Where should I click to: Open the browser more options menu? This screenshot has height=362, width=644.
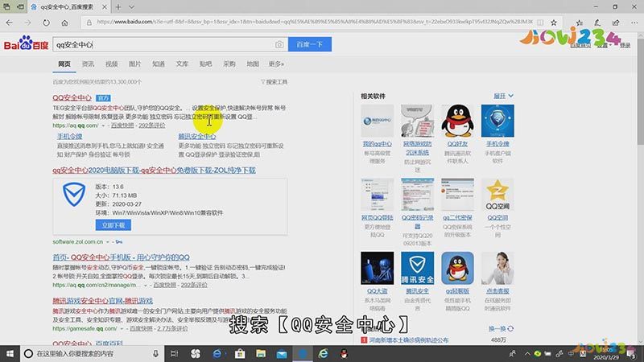point(634,23)
